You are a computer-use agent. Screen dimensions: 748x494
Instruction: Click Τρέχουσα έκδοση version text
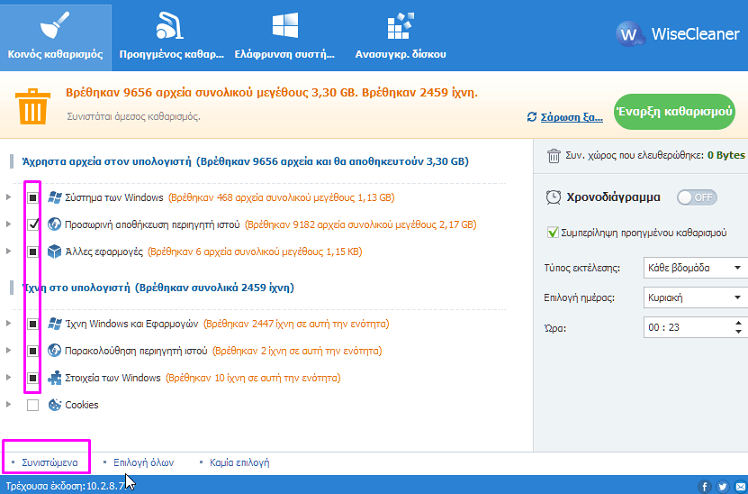tap(65, 486)
